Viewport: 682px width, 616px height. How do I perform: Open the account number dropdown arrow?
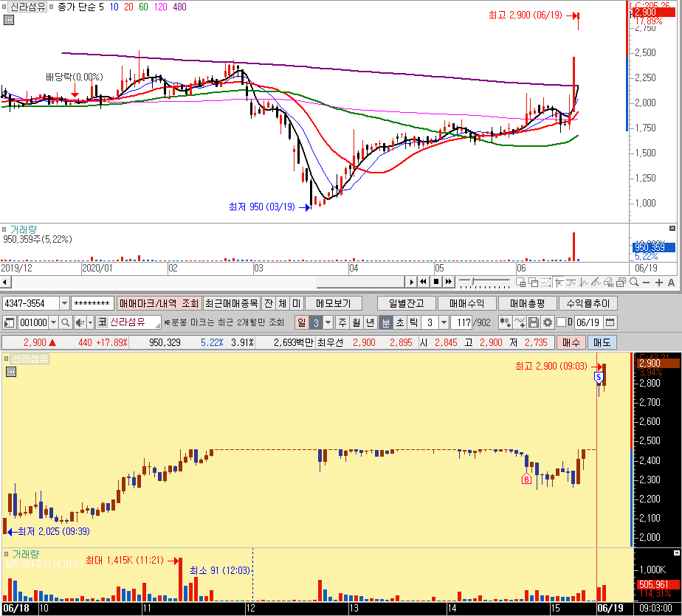(64, 303)
